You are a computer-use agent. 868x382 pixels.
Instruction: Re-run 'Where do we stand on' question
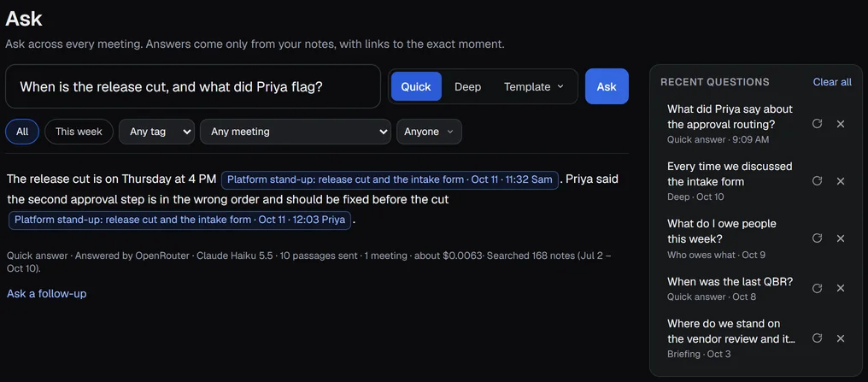[817, 338]
